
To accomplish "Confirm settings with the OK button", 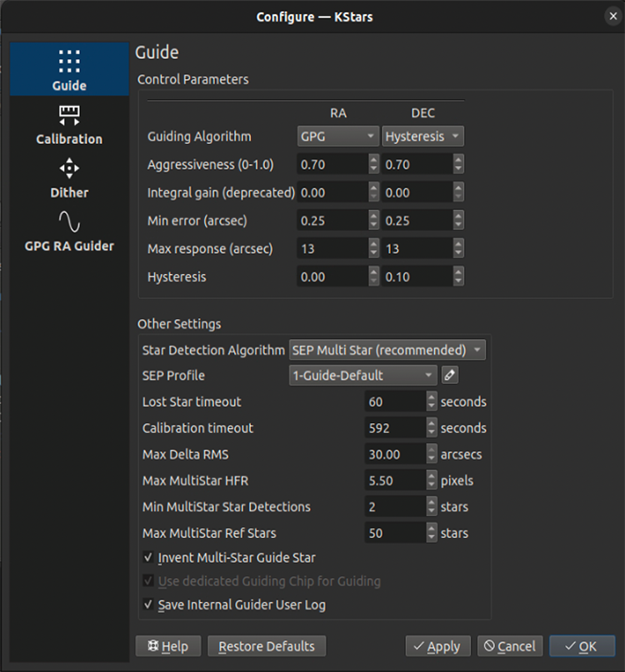I will coord(582,646).
